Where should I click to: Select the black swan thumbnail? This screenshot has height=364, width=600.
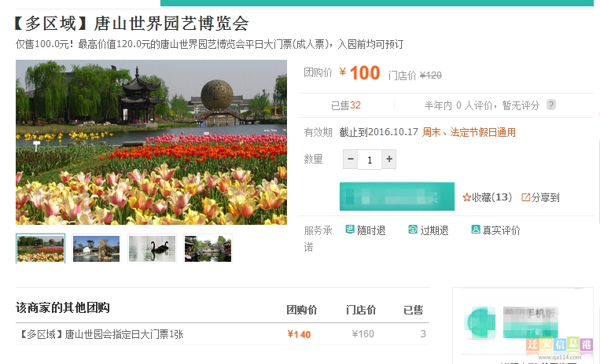[152, 248]
